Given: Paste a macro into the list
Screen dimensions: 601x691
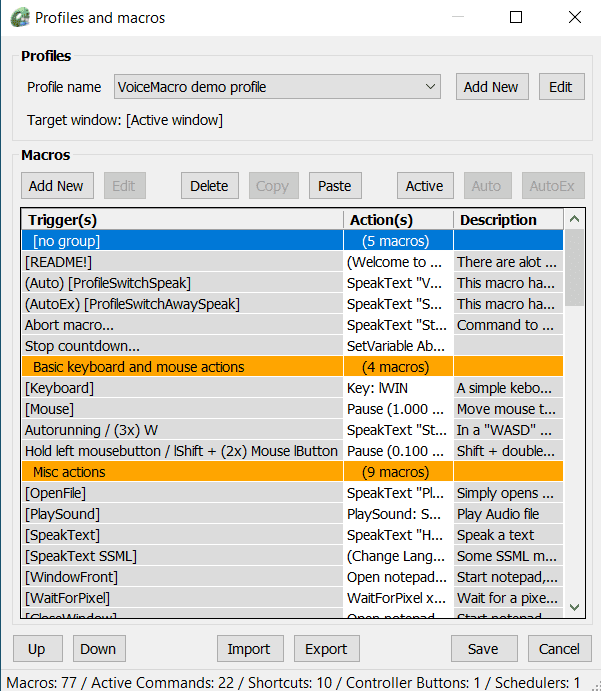Looking at the screenshot, I should 335,186.
